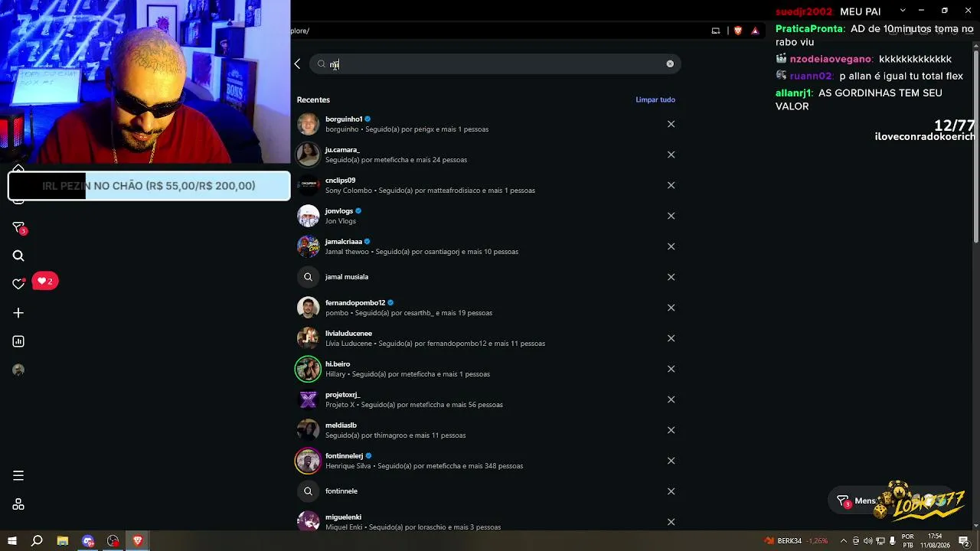Show hidden system tray icons

coord(844,541)
